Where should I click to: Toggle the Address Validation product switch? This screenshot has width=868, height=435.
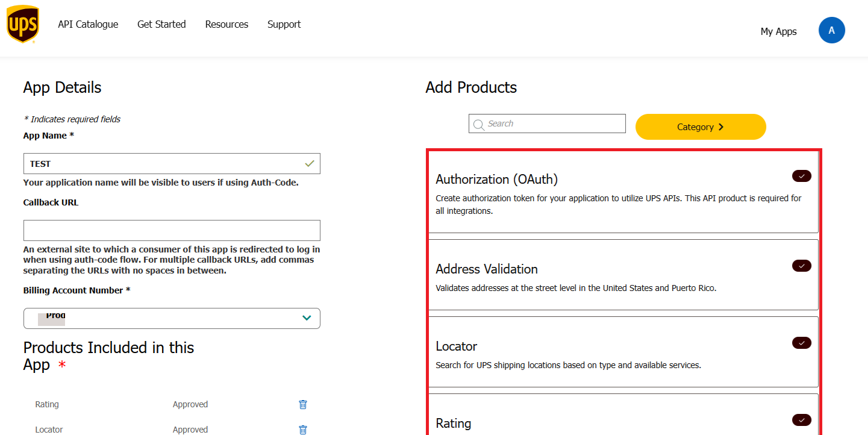[802, 266]
